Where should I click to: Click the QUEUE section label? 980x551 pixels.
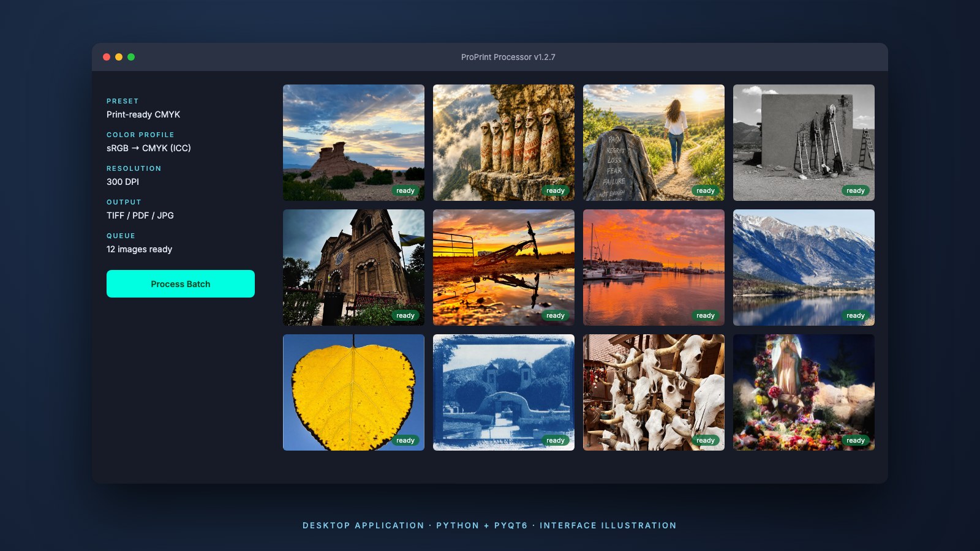[121, 236]
